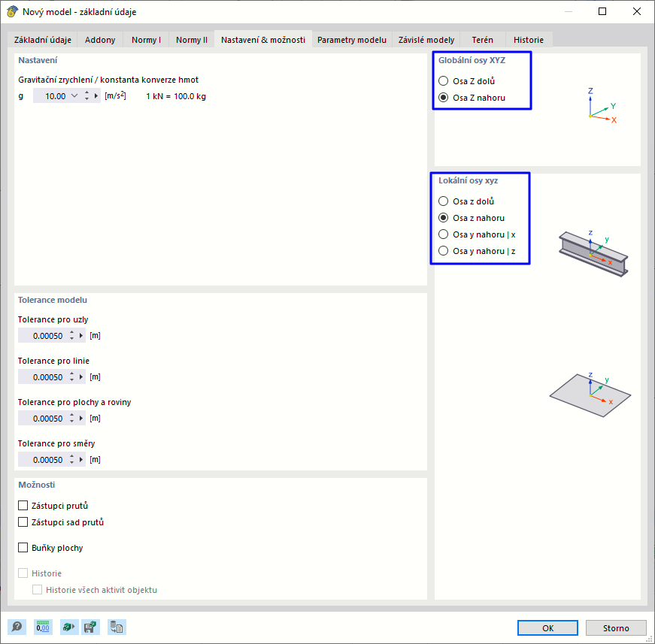Click stepper arrows for 'Tolerance pro uzly'

click(x=72, y=336)
